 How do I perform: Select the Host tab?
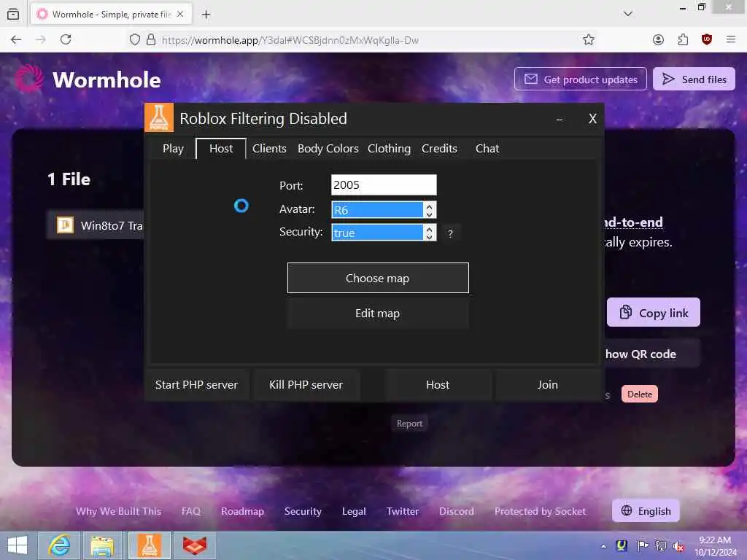pyautogui.click(x=221, y=149)
